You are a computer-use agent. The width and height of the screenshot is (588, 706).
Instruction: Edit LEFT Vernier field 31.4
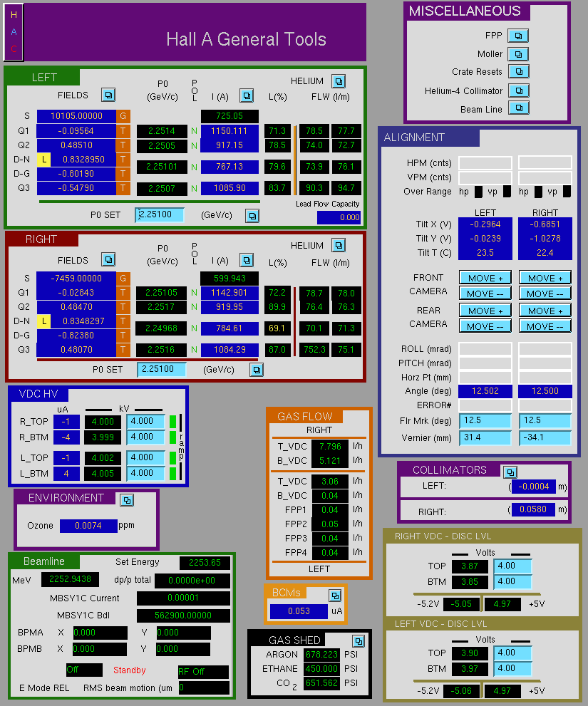click(x=485, y=438)
